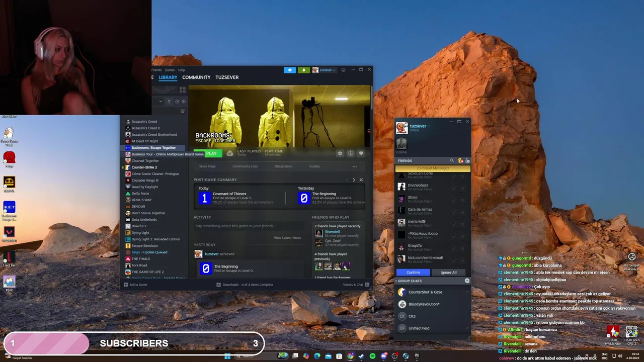This screenshot has width=644, height=362.
Task: Open Discussions link
Action: [x=283, y=166]
